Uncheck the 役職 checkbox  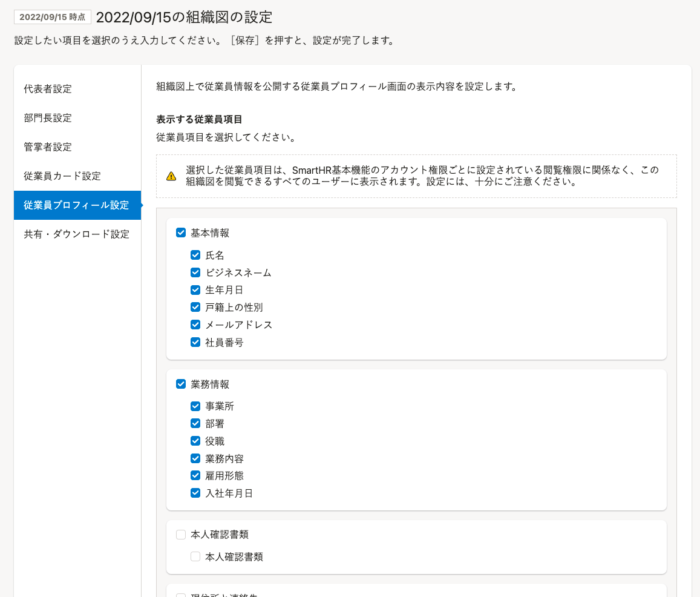pos(195,441)
